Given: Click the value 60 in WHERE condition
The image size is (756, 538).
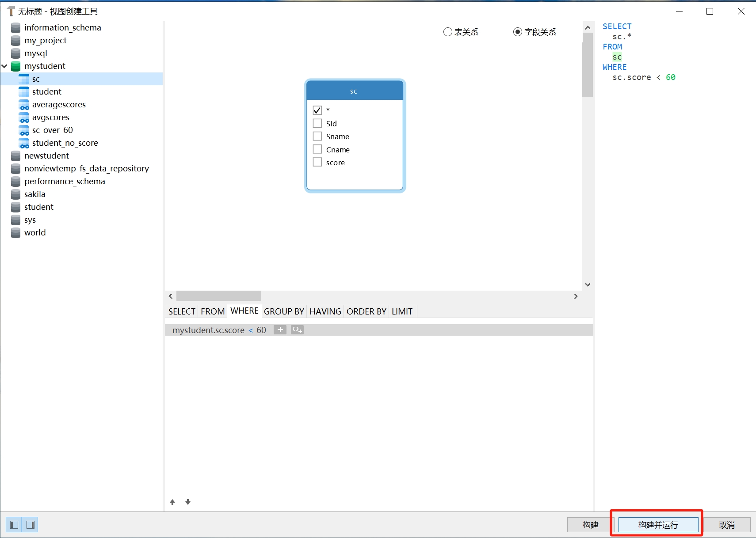Looking at the screenshot, I should [261, 330].
